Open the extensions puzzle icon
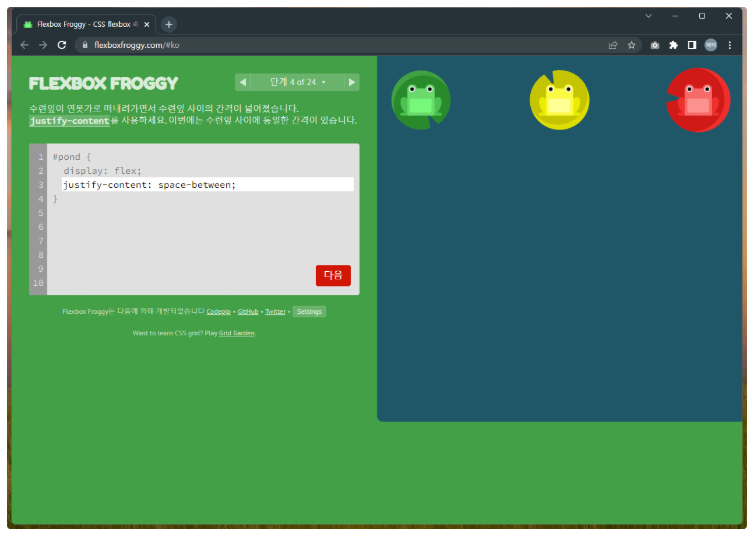 673,45
